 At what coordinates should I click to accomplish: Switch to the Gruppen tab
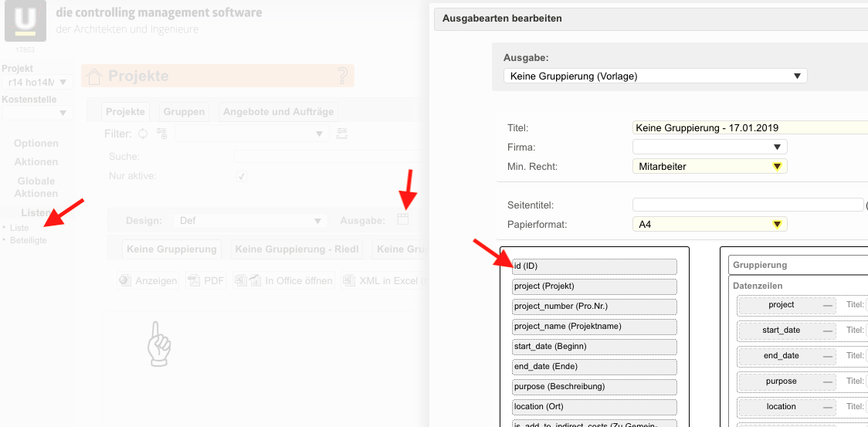(x=184, y=112)
